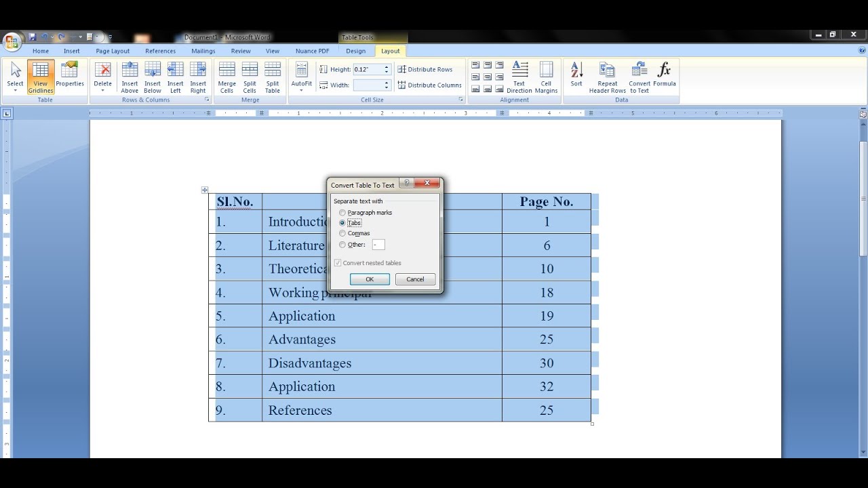Open the AutoFit dropdown

coord(302,78)
